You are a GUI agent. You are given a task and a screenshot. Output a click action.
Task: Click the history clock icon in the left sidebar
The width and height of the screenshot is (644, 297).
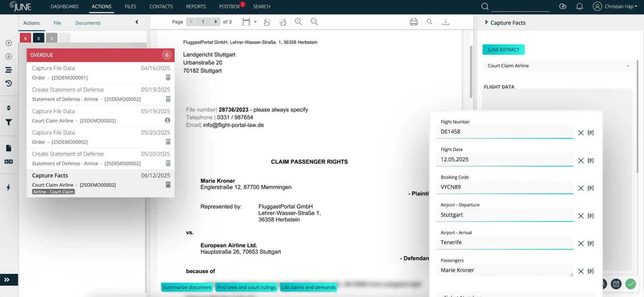click(8, 83)
